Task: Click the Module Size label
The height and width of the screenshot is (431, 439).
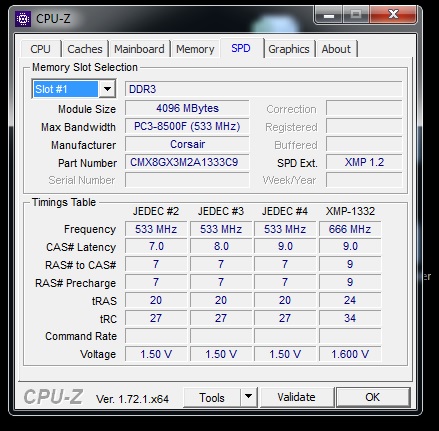Action: [x=87, y=109]
